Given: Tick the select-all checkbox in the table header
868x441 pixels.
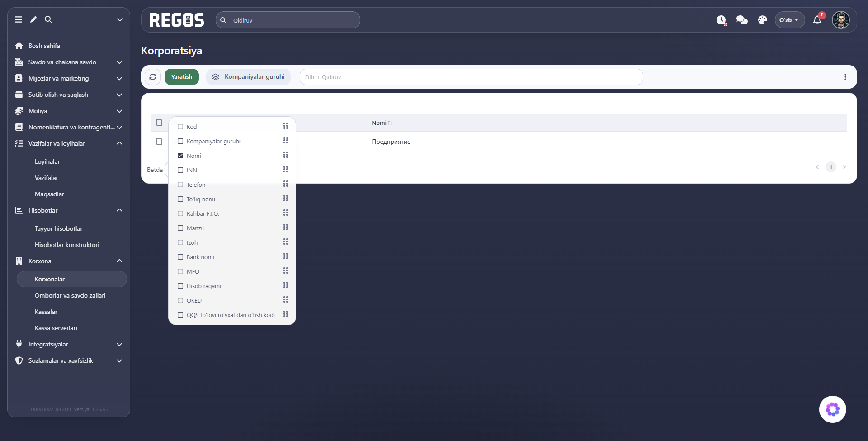Looking at the screenshot, I should coord(159,123).
